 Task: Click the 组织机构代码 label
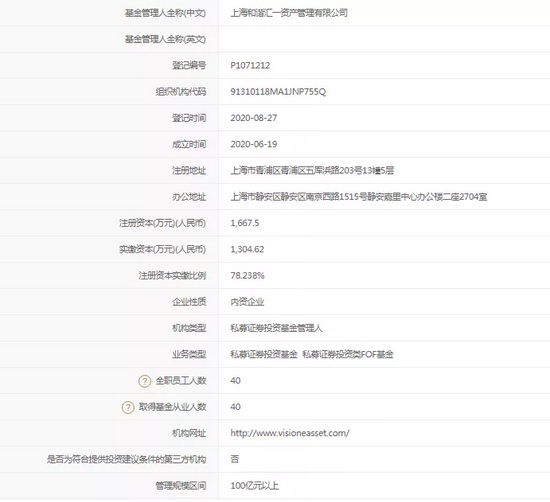coord(181,92)
